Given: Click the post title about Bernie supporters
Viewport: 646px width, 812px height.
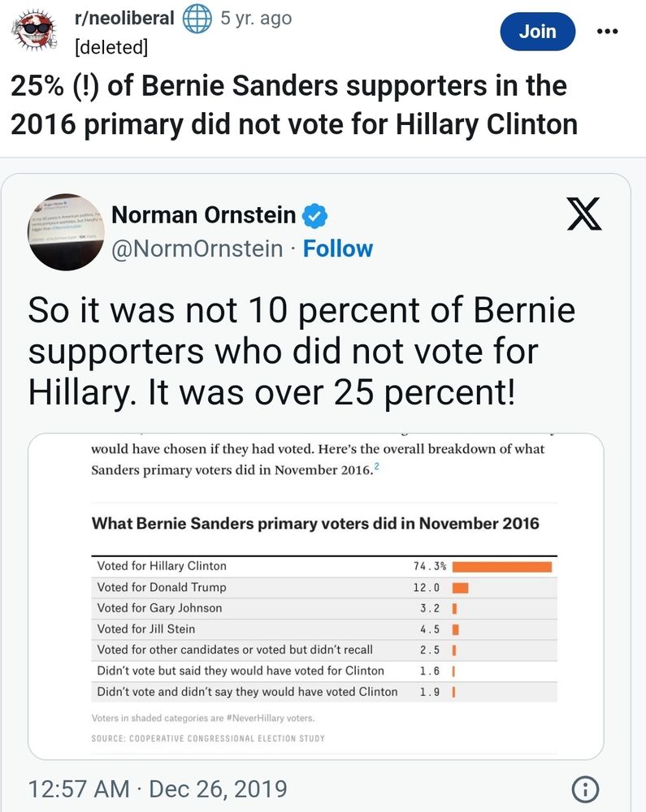Looking at the screenshot, I should pyautogui.click(x=293, y=105).
